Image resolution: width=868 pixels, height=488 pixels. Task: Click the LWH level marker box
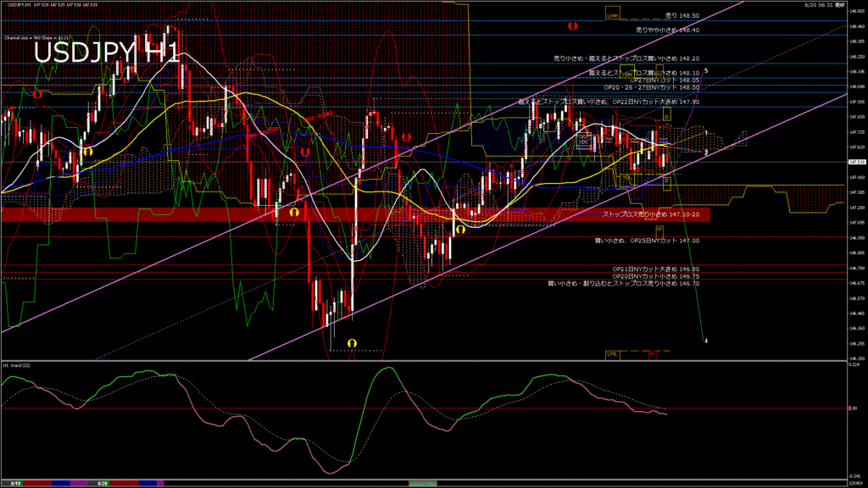click(612, 15)
